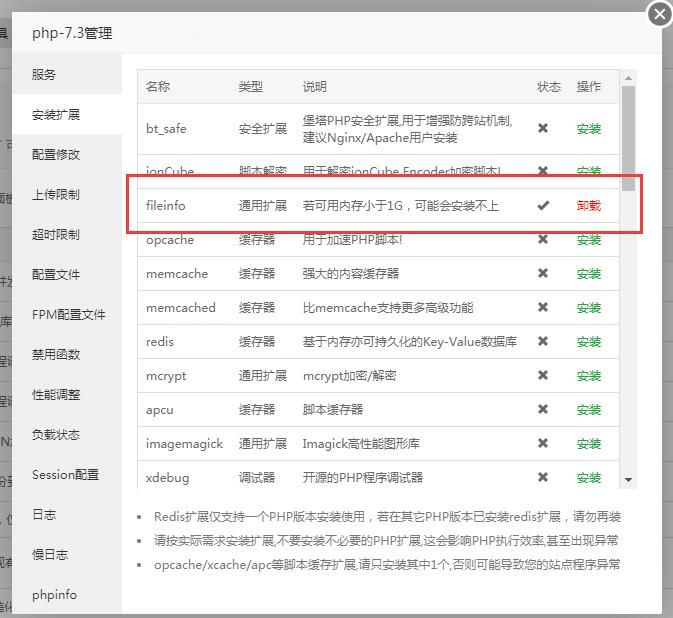Click the X status icon for redis

click(x=543, y=342)
